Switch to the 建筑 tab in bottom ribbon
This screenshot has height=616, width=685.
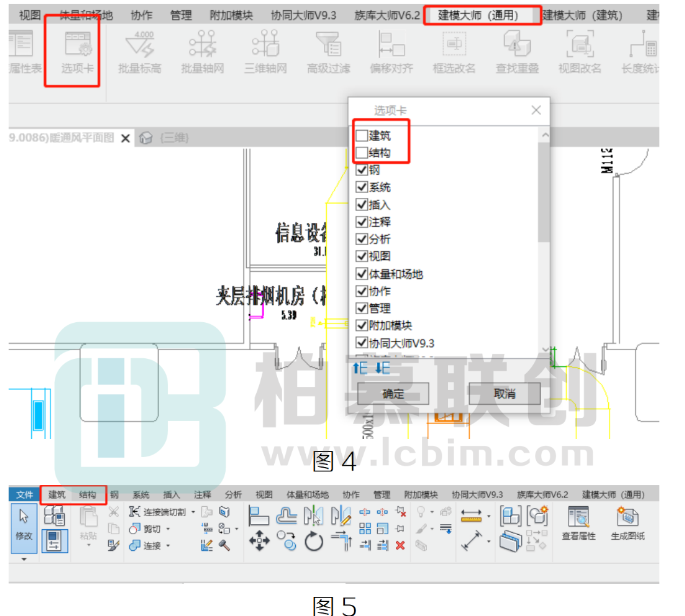57,495
